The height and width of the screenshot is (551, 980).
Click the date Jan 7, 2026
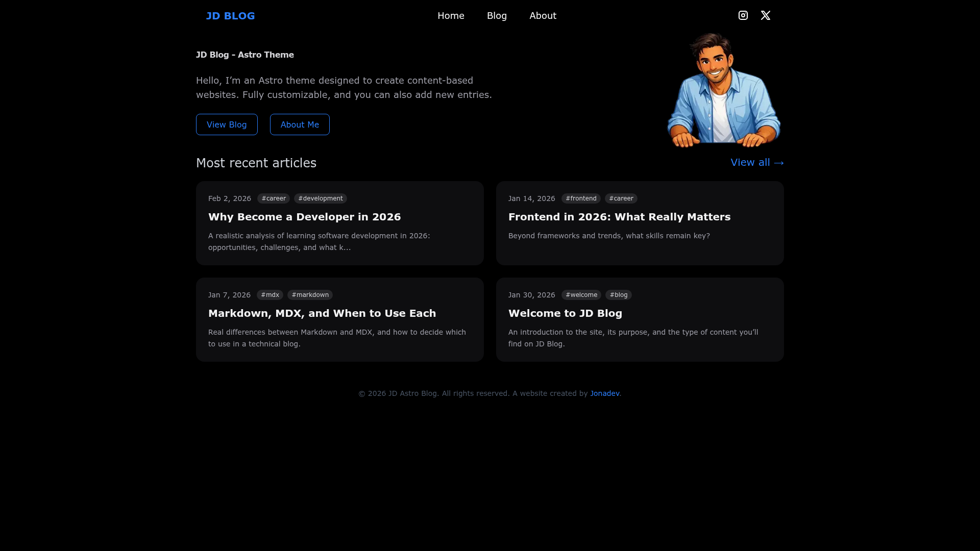pos(229,295)
